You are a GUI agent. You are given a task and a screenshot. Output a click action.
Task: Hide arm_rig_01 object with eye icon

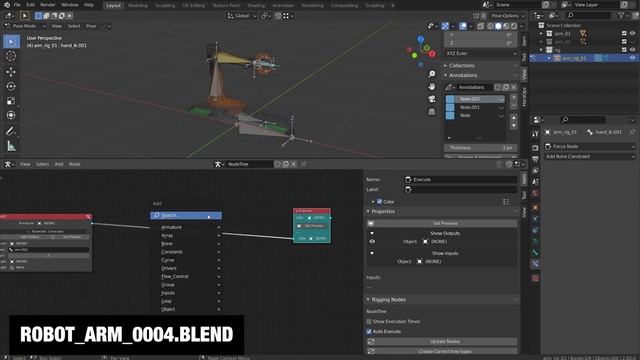[x=633, y=58]
